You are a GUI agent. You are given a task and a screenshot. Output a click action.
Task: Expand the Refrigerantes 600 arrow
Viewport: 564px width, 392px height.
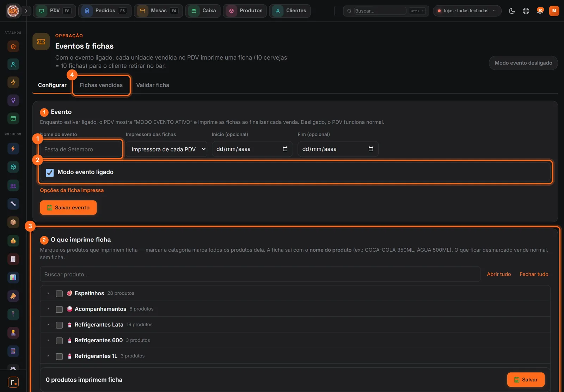point(48,340)
